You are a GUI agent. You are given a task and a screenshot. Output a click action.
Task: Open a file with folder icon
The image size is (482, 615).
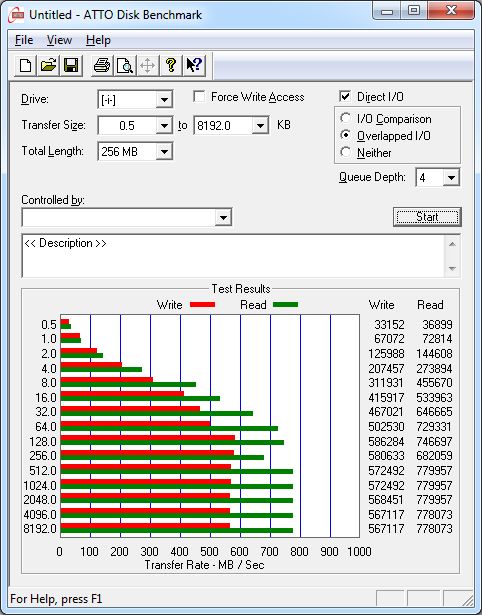click(48, 65)
